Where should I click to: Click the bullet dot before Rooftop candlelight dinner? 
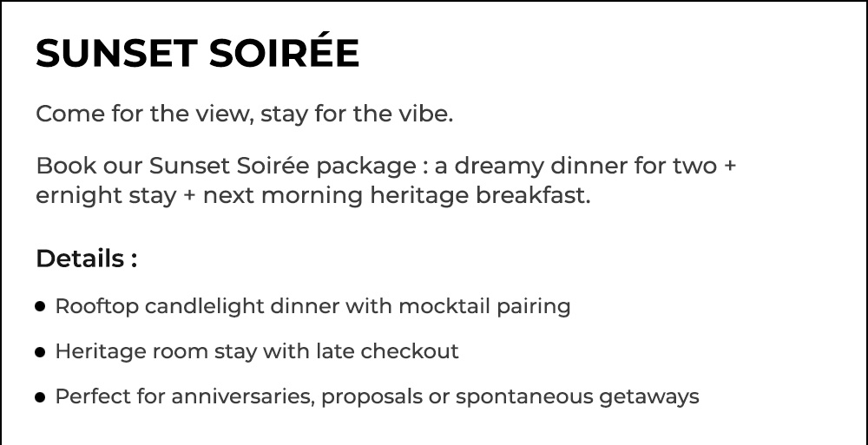click(40, 306)
